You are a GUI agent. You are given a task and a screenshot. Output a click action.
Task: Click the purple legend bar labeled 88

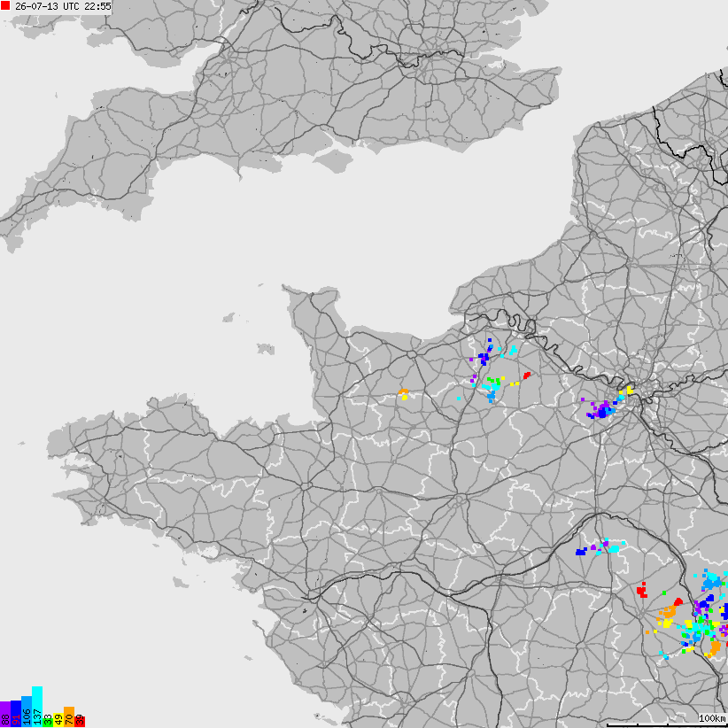coord(5,714)
